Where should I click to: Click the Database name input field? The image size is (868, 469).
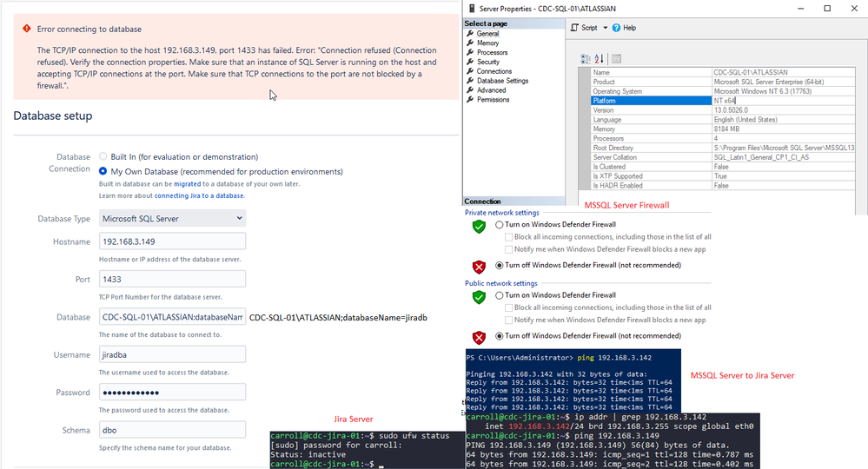[x=172, y=316]
